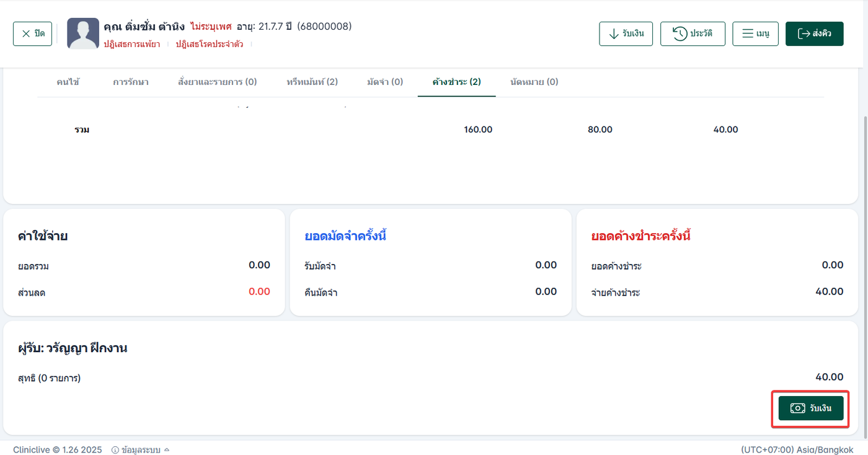Go to the ทรีทเมนท์ (2) tab
Viewport: 868px width, 455px height.
[312, 82]
